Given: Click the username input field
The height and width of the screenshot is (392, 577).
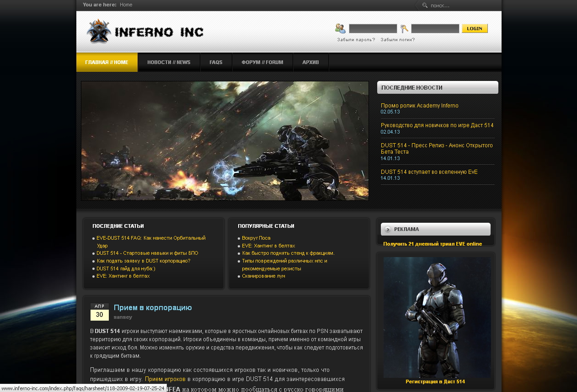Looking at the screenshot, I should [x=373, y=28].
